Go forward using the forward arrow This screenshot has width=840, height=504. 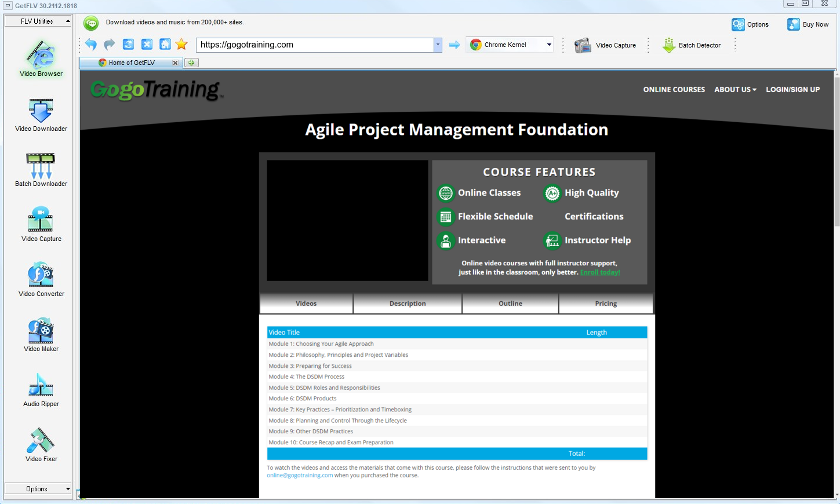[110, 45]
